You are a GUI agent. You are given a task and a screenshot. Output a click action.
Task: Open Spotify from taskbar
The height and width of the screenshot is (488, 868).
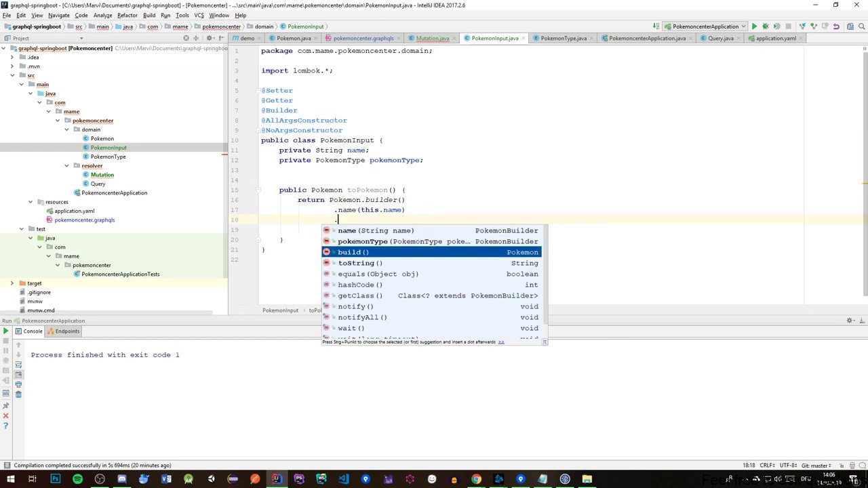pos(77,479)
